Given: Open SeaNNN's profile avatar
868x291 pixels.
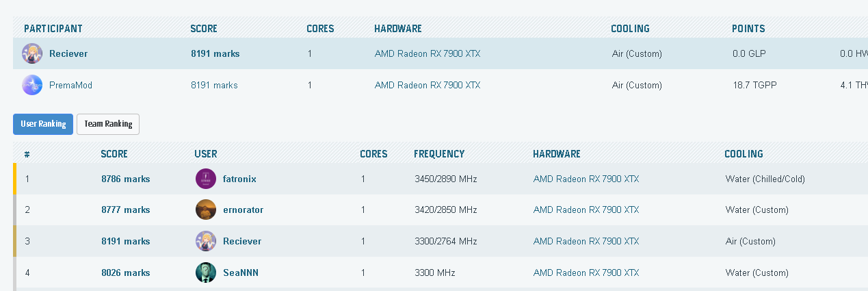Looking at the screenshot, I should point(206,273).
